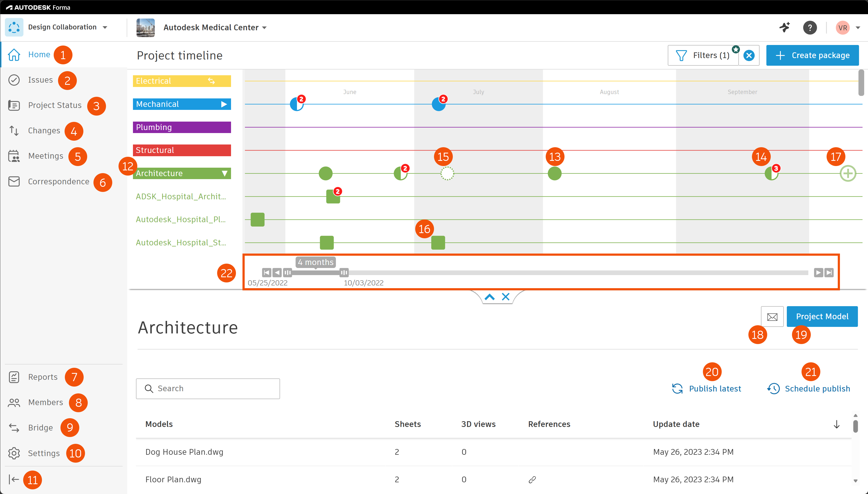Click the green plus create package icon
The width and height of the screenshot is (868, 494).
[848, 173]
